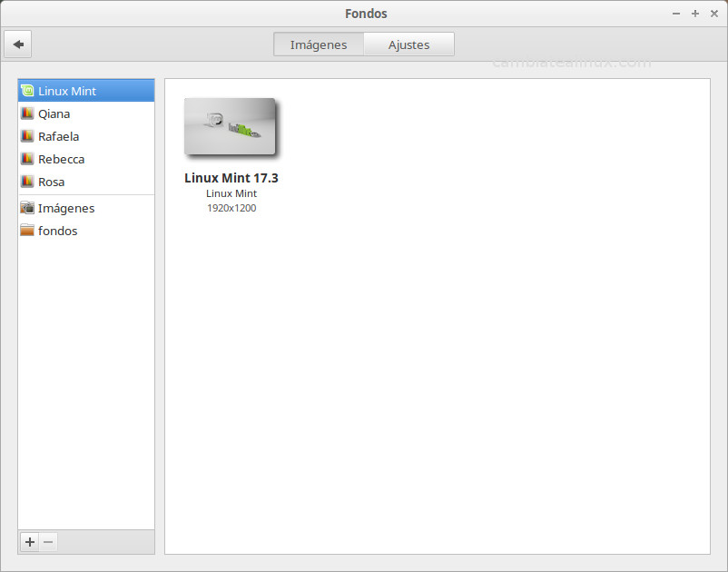Image resolution: width=728 pixels, height=572 pixels.
Task: Remove folder with the minus button
Action: coord(48,542)
